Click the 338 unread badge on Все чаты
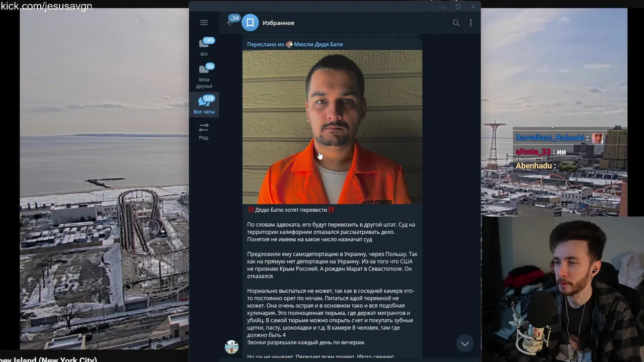Image resolution: width=644 pixels, height=362 pixels. tap(209, 99)
